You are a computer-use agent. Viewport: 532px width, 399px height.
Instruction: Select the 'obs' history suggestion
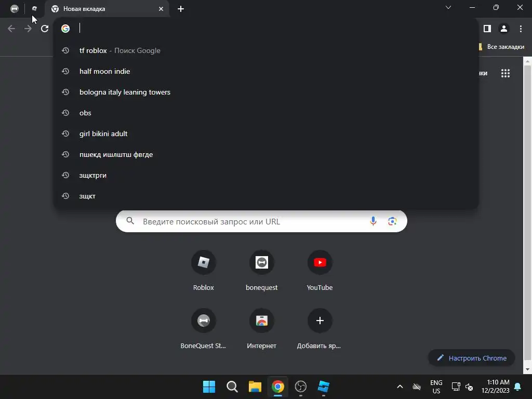[266, 113]
